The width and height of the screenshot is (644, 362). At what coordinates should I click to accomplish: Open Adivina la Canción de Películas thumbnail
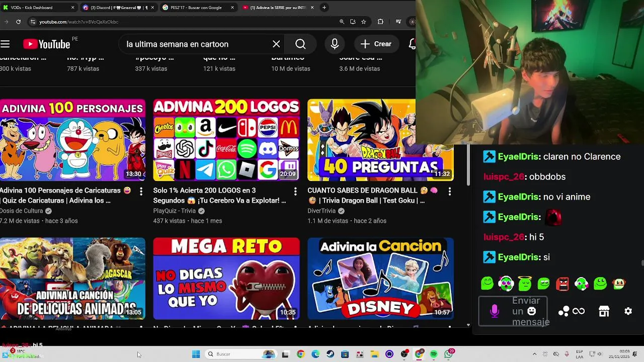[x=72, y=279]
